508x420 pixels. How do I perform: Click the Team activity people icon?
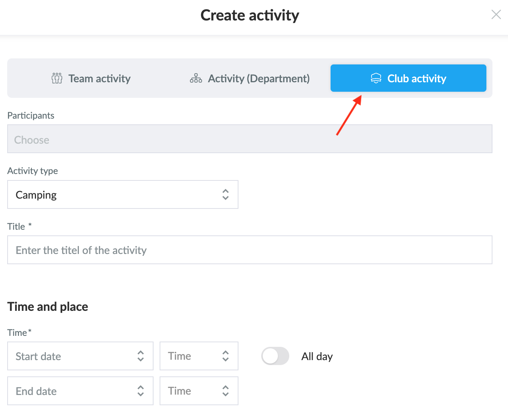pyautogui.click(x=57, y=78)
